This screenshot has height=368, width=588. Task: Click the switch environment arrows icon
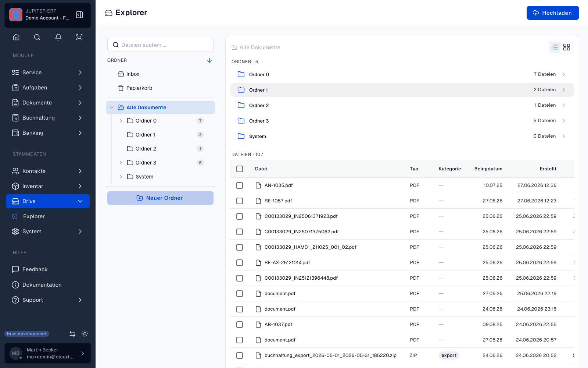coord(72,334)
